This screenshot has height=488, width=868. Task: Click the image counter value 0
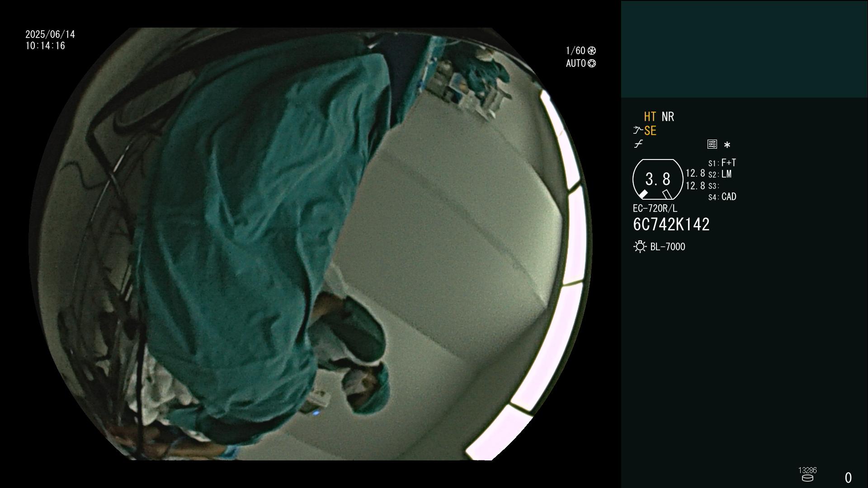pos(848,478)
